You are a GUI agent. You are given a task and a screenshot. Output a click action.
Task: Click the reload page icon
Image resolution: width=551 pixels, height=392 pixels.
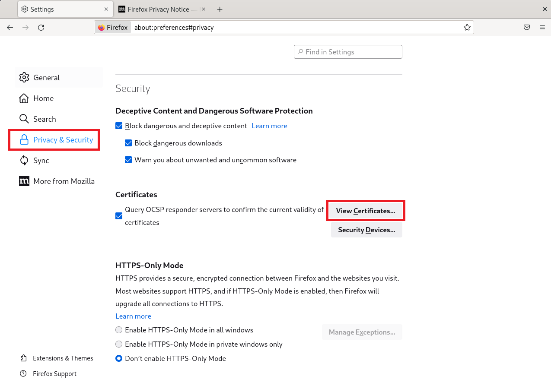pyautogui.click(x=41, y=28)
